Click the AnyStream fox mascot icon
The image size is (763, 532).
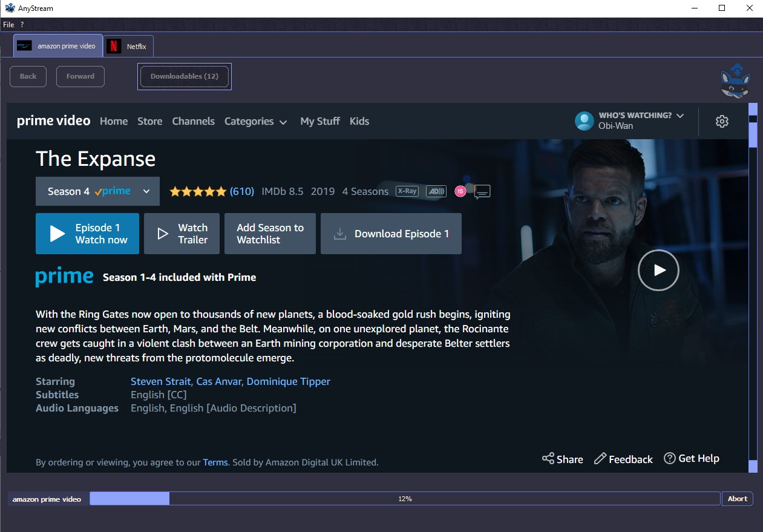click(735, 80)
